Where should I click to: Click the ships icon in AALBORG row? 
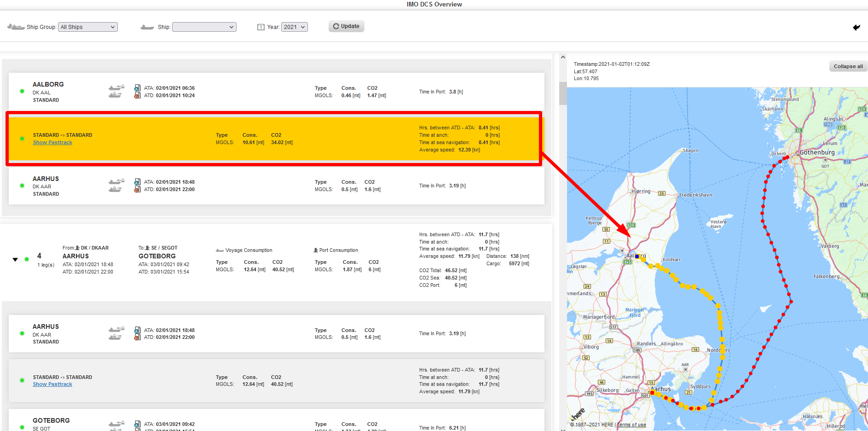pyautogui.click(x=116, y=91)
